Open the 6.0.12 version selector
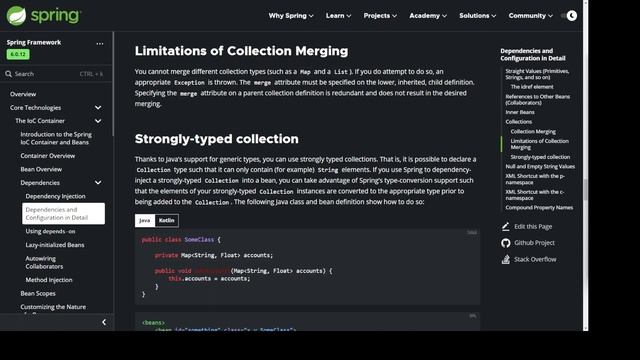This screenshot has width=640, height=360. pos(18,54)
